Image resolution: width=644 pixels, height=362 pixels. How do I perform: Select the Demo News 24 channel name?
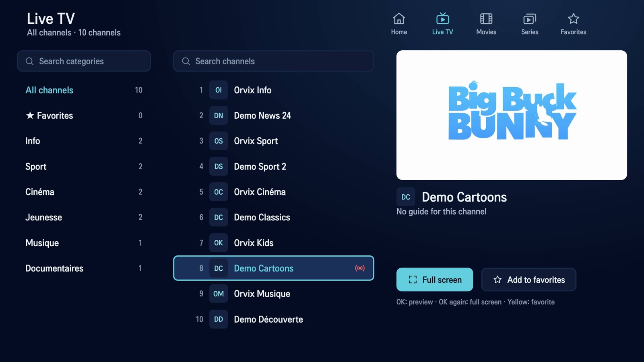click(x=262, y=115)
